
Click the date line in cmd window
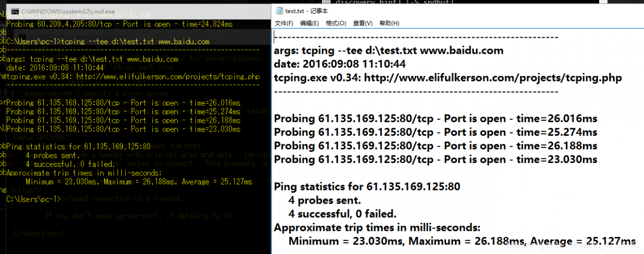55,68
